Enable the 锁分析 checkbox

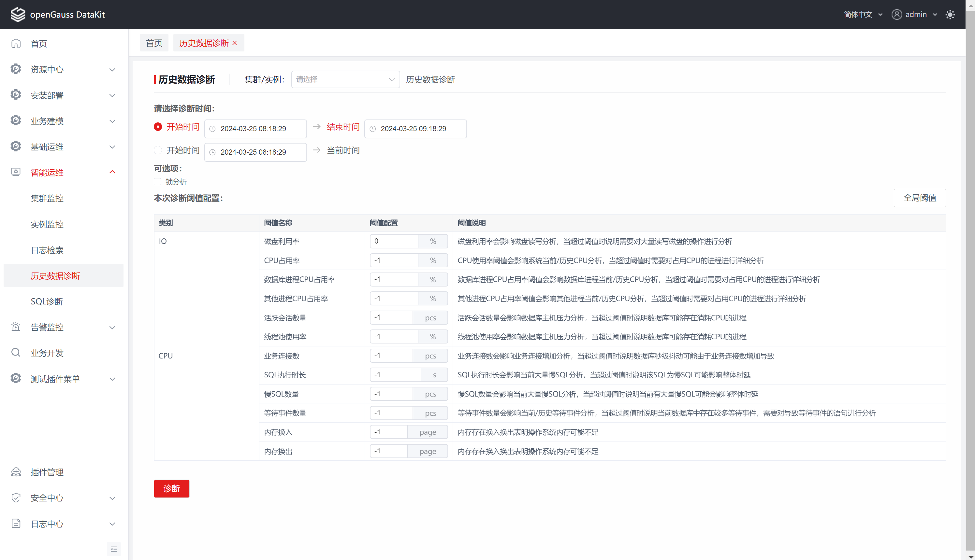(157, 182)
